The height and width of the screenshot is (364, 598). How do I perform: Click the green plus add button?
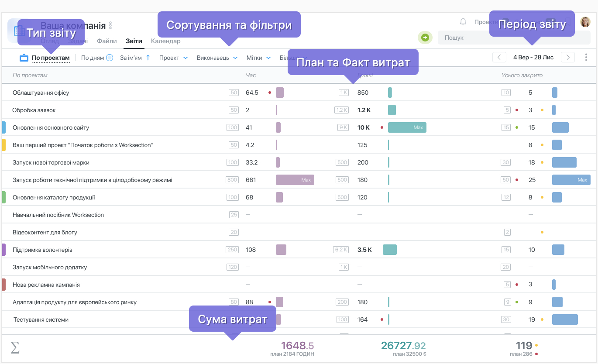425,38
